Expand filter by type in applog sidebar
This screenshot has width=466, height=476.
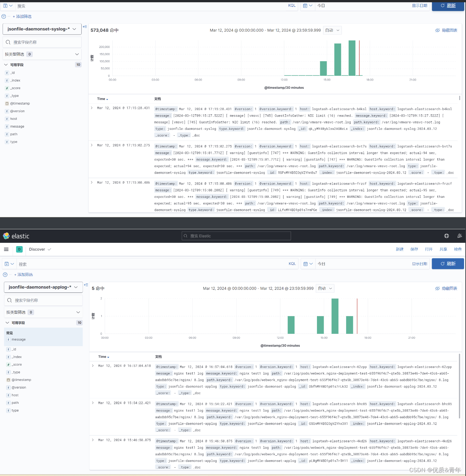point(43,312)
